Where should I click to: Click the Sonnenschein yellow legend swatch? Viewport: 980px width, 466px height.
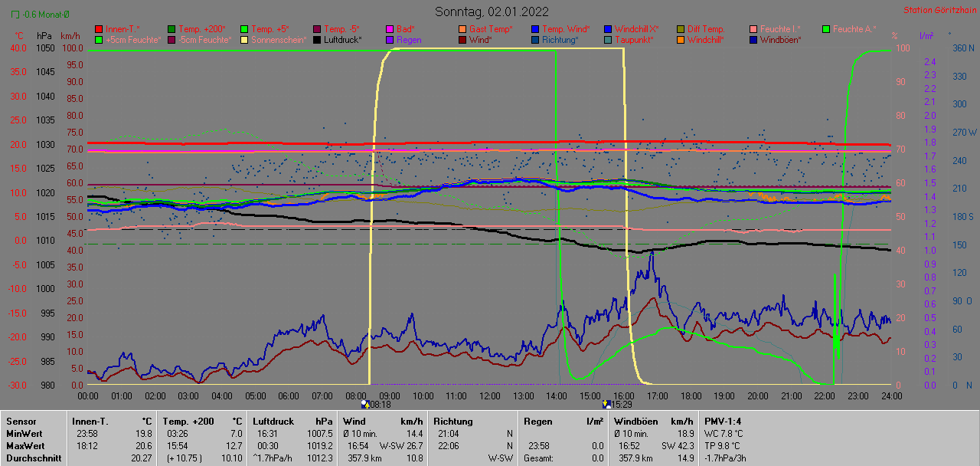[x=244, y=39]
